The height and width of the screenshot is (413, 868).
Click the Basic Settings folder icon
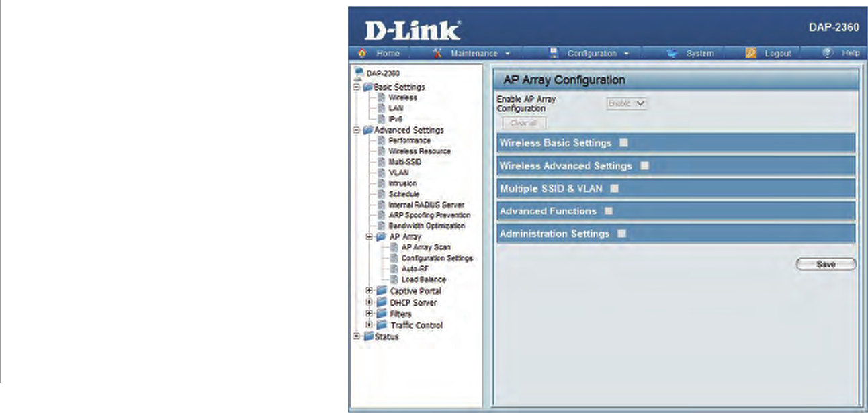pos(367,87)
